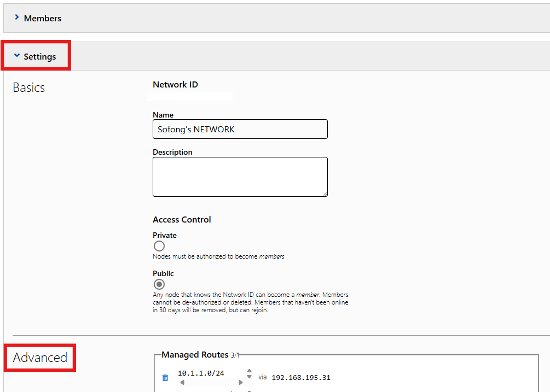Click the Managed Routes label

point(196,355)
